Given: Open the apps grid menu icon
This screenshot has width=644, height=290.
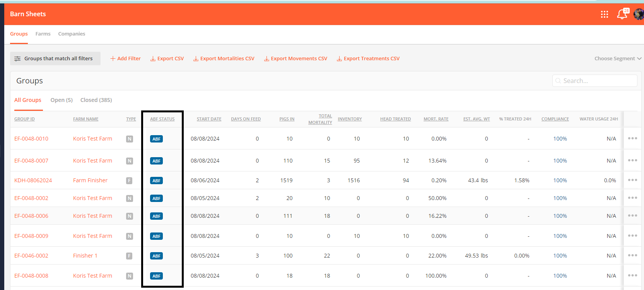Looking at the screenshot, I should pos(604,14).
